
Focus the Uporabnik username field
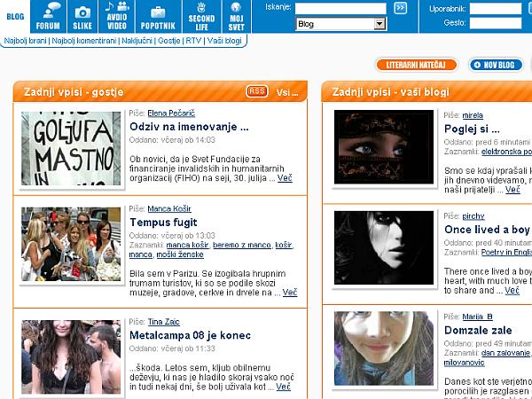tap(495, 8)
